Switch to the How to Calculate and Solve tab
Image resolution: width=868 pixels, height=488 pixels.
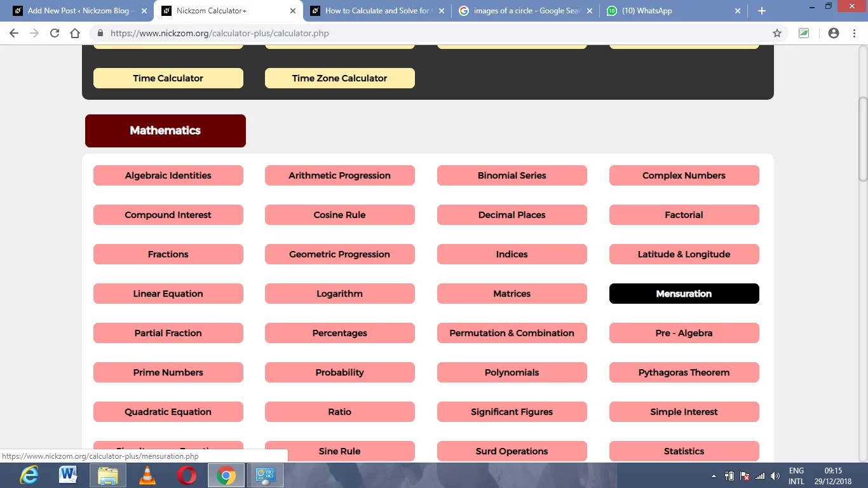[x=378, y=11]
